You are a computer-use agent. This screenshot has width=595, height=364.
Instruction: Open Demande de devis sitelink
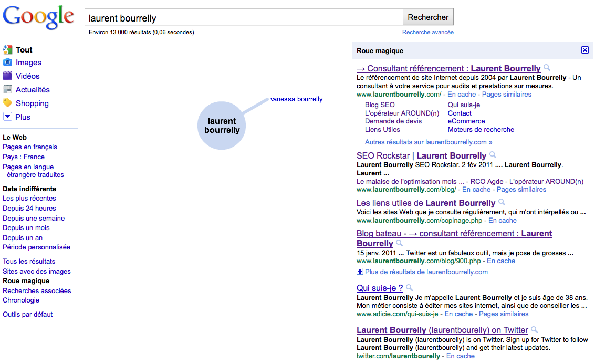click(x=393, y=121)
